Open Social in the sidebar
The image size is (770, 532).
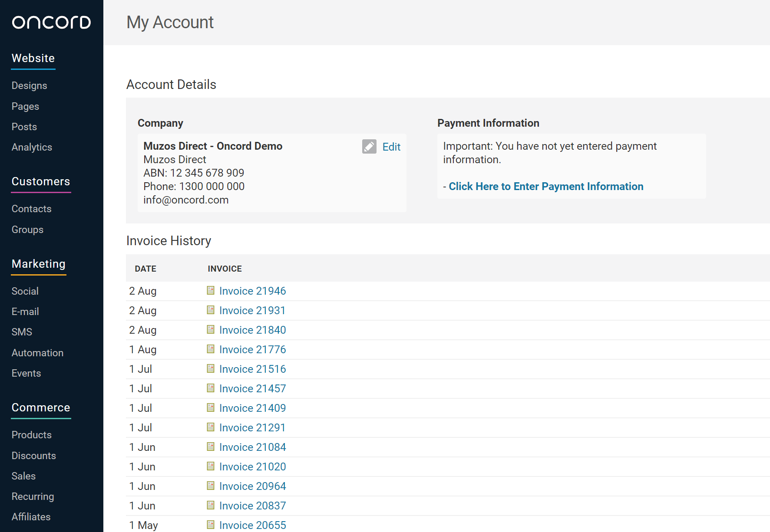pyautogui.click(x=25, y=291)
